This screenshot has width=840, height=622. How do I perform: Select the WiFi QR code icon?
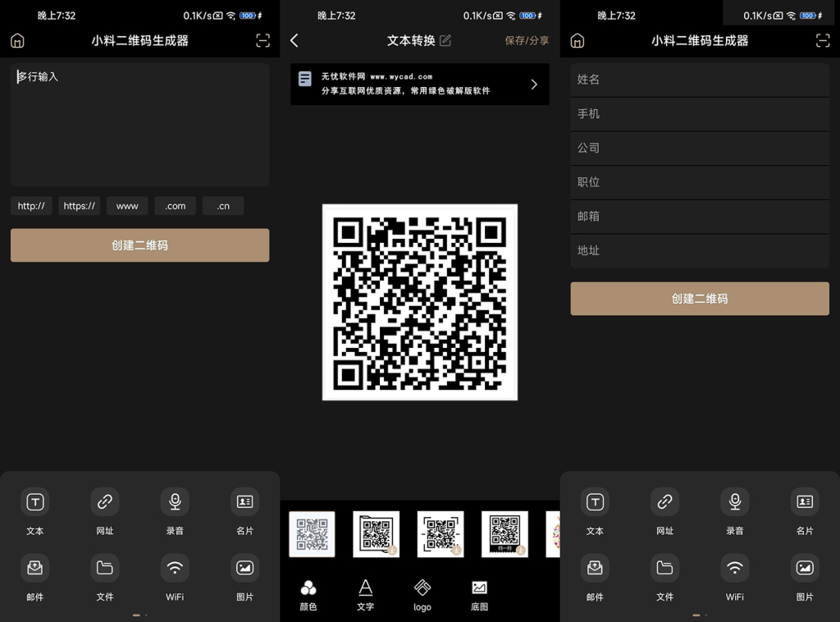(174, 567)
